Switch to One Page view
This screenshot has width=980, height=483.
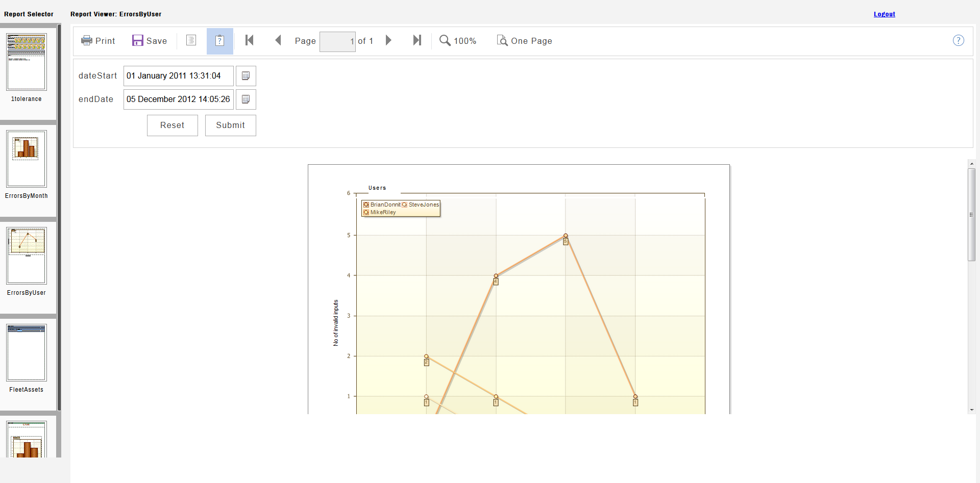(524, 41)
